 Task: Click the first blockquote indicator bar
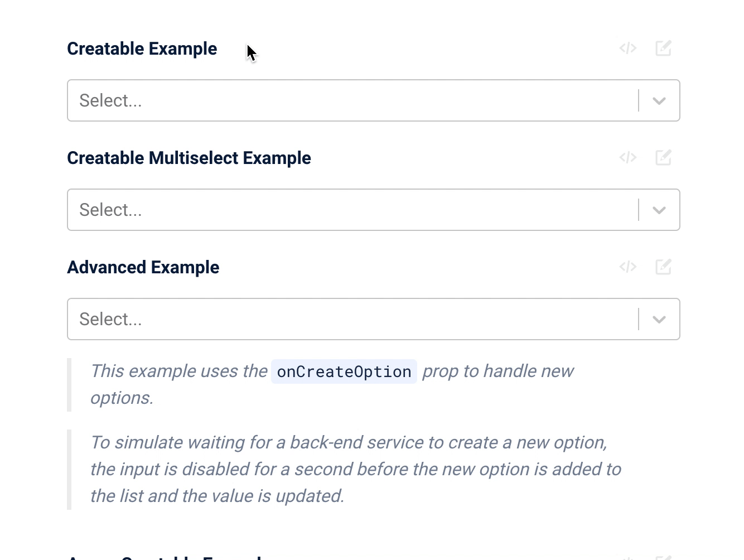(69, 384)
